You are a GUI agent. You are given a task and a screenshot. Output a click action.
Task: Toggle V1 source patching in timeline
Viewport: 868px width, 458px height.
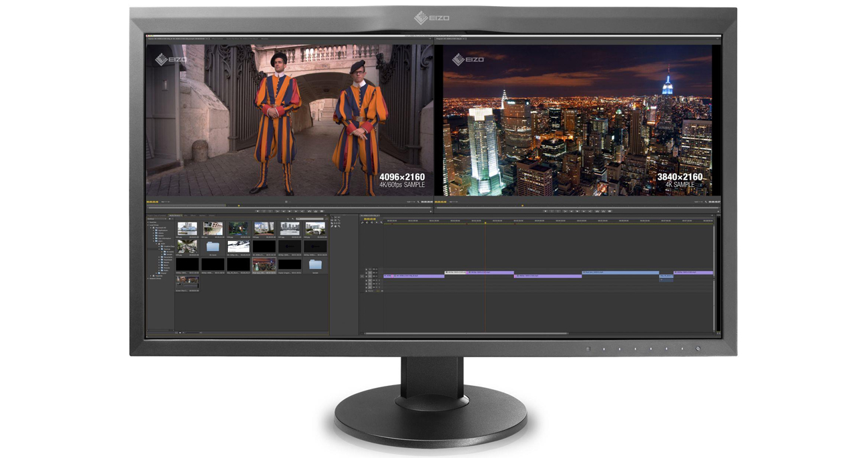point(362,276)
